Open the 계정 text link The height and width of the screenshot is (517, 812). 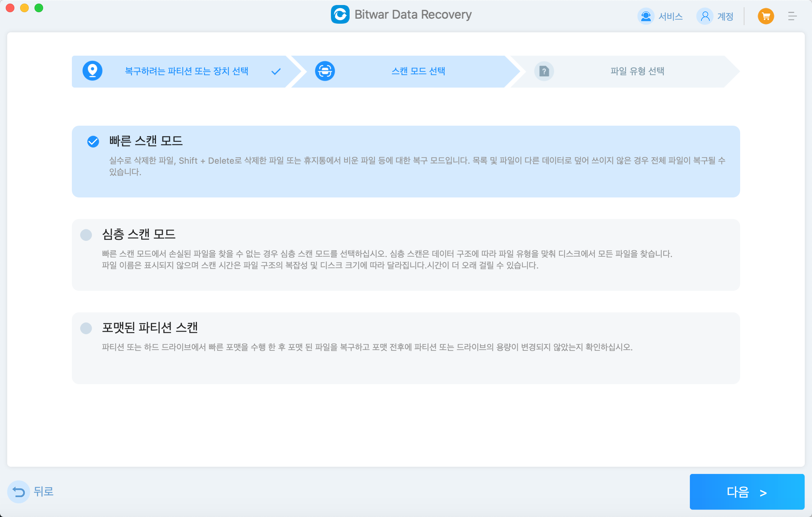[x=725, y=17]
